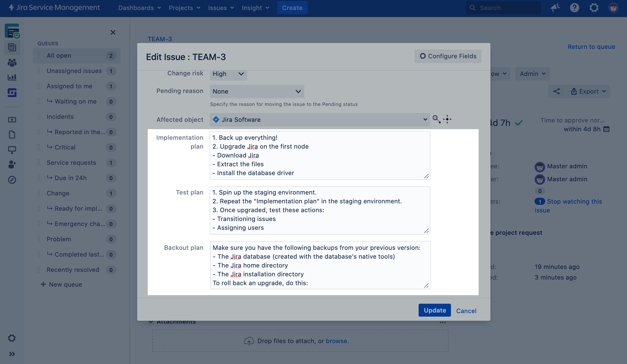Open the Pending reason dropdown
Screen dimensions: 627x364
257,92
